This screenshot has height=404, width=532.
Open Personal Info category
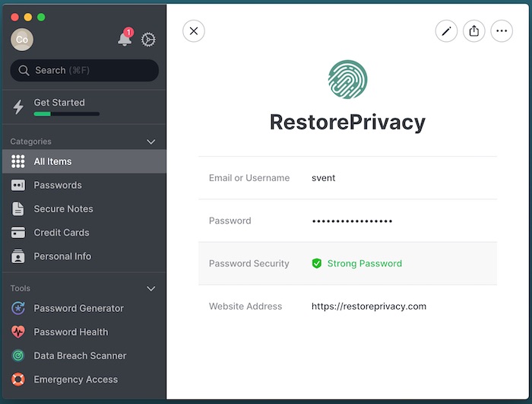(84, 256)
